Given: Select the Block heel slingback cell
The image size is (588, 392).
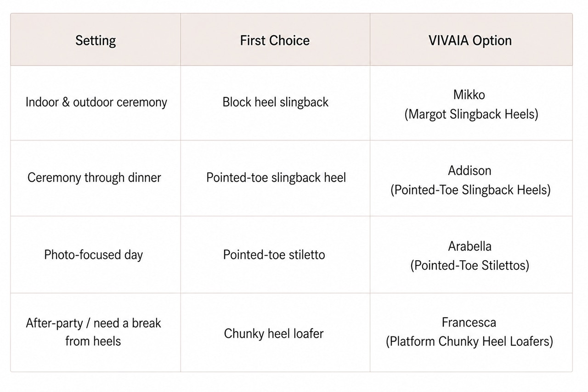Looking at the screenshot, I should (x=275, y=102).
